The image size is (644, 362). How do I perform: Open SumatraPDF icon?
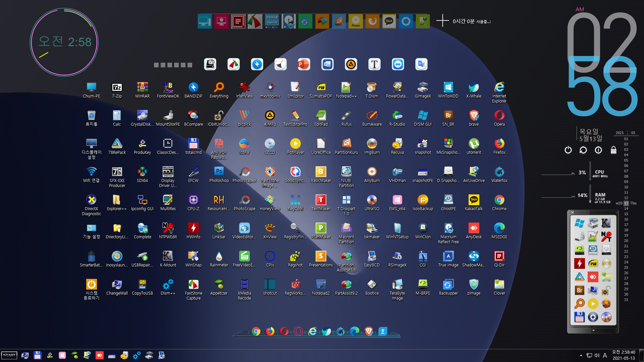[321, 90]
